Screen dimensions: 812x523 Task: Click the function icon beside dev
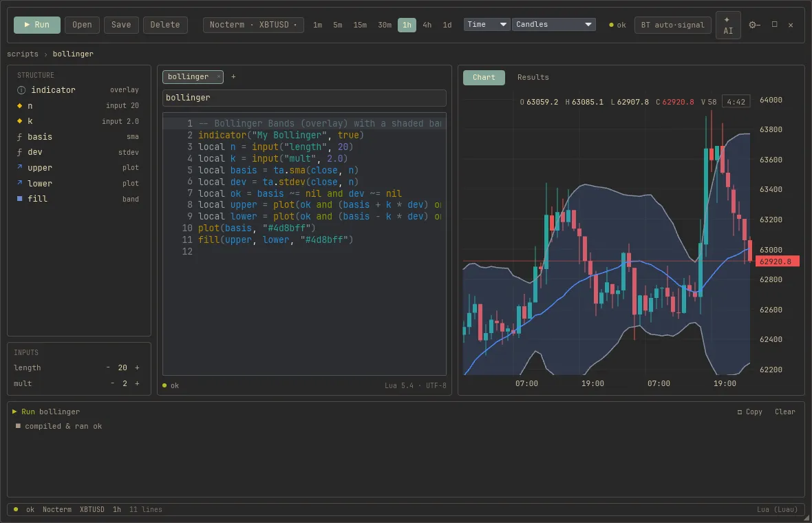[20, 152]
